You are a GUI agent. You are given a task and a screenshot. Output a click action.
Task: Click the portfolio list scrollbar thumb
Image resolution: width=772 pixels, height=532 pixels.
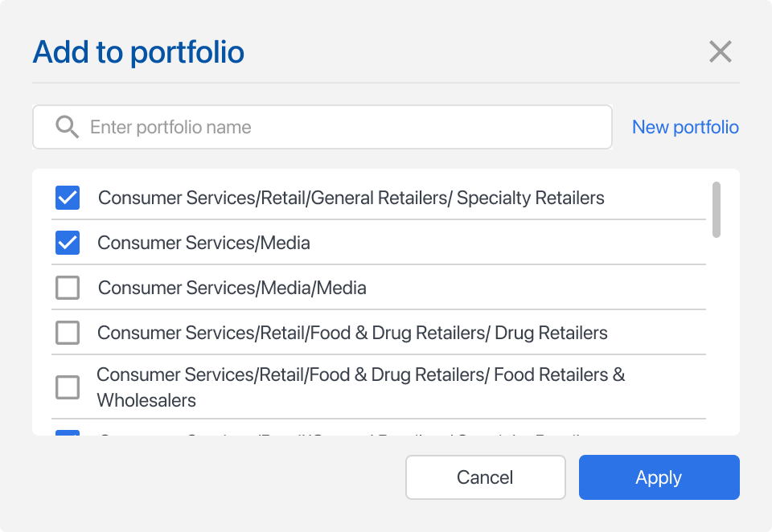(716, 210)
